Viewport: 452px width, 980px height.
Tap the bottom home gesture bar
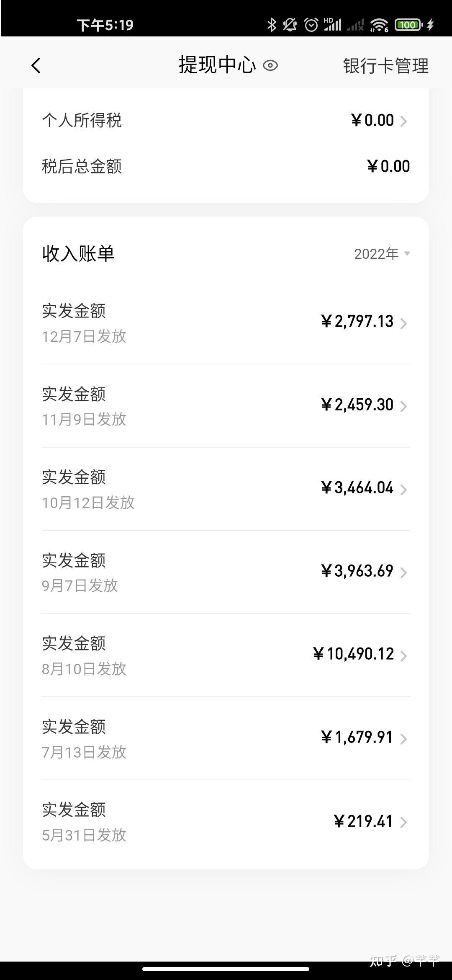click(226, 969)
